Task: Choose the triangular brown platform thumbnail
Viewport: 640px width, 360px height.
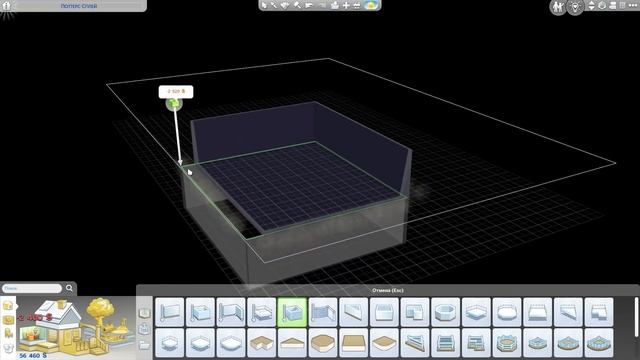Action: pyautogui.click(x=292, y=343)
